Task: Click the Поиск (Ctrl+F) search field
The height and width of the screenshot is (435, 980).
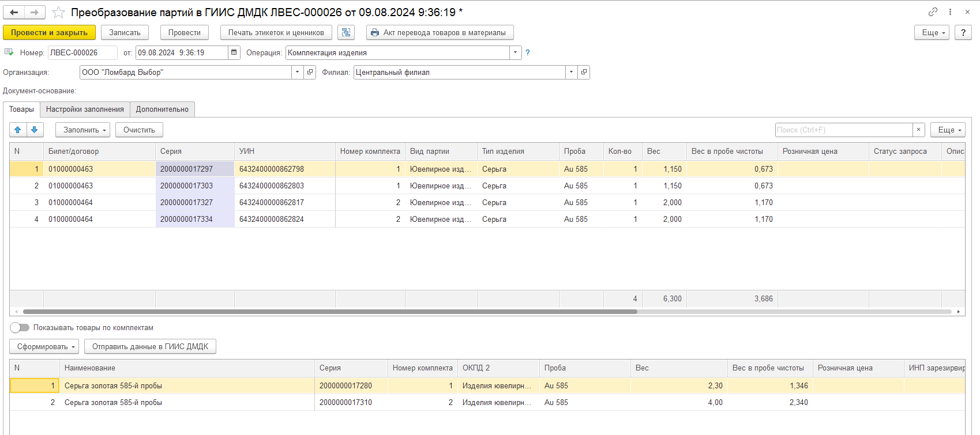Action: [x=844, y=130]
